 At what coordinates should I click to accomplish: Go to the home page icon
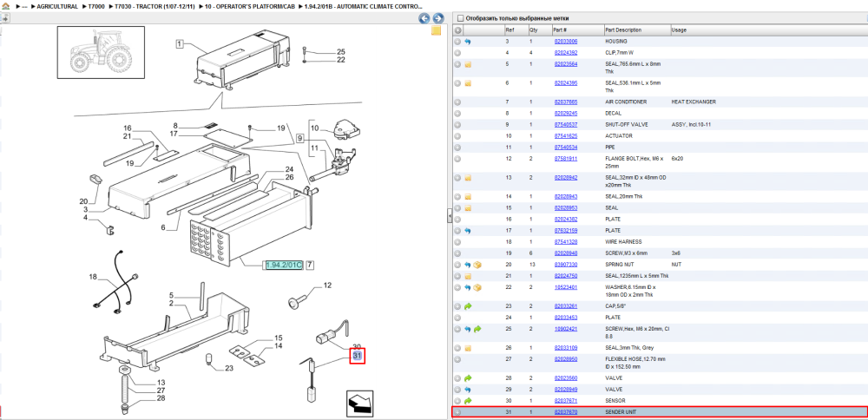[5, 7]
